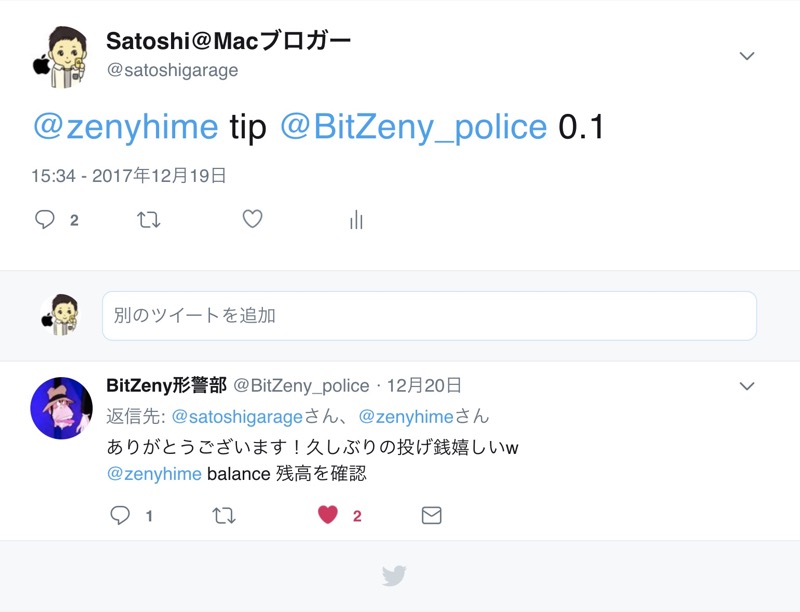Open Satoshi's profile picture at top
The width and height of the screenshot is (800, 612).
click(61, 57)
